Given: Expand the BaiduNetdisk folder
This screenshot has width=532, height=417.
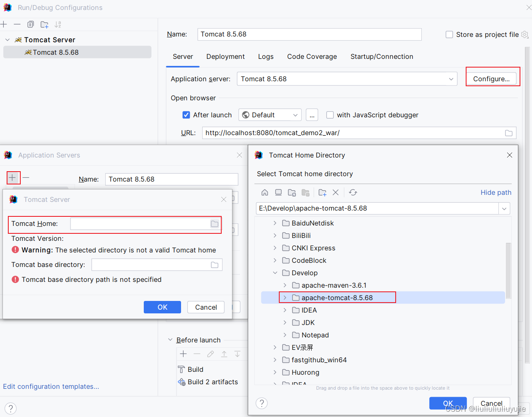Looking at the screenshot, I should 275,223.
